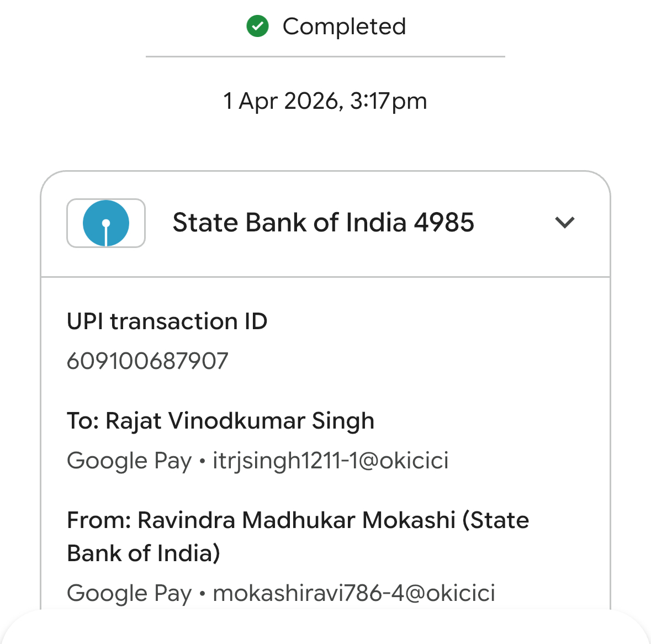
Task: Expand the bank account details chevron
Action: 564,223
